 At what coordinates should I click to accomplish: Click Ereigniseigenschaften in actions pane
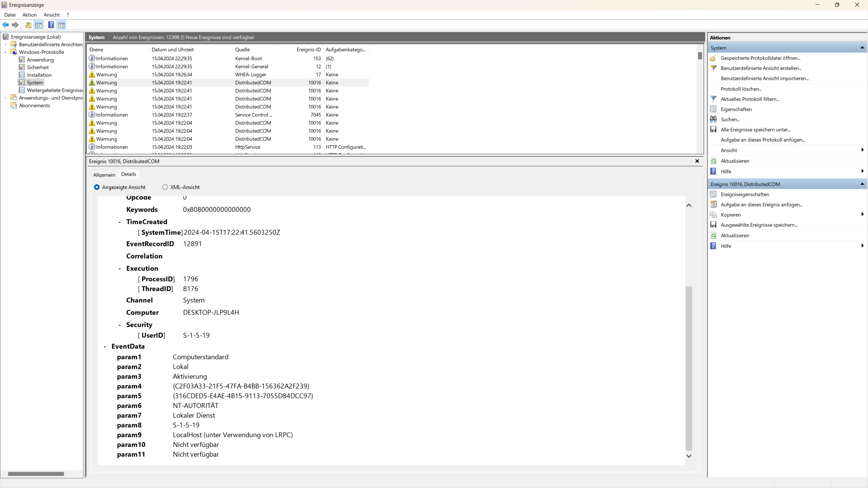coord(745,194)
